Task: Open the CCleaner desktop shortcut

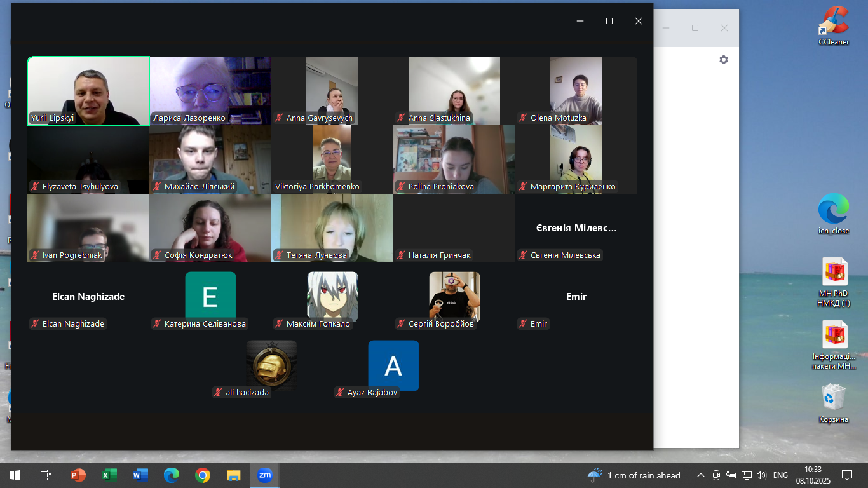Action: click(833, 25)
